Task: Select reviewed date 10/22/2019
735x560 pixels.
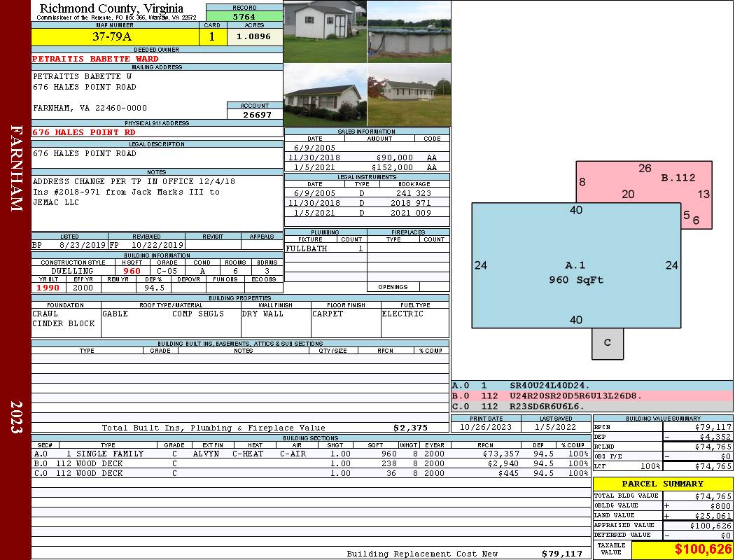Action: coord(157,244)
